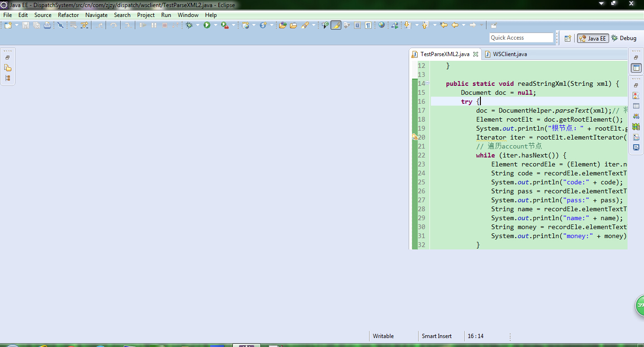This screenshot has width=644, height=347.
Task: Click the Open Type icon in toolbar
Action: [282, 25]
